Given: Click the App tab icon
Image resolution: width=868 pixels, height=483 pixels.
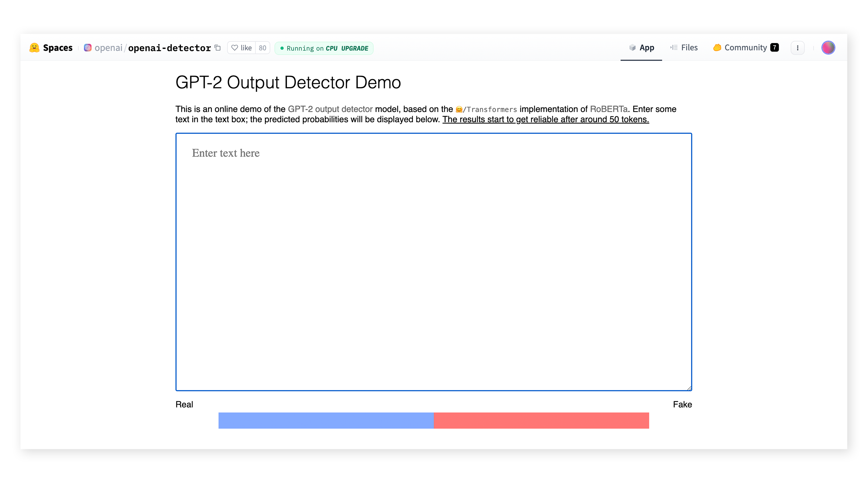Looking at the screenshot, I should (x=631, y=47).
